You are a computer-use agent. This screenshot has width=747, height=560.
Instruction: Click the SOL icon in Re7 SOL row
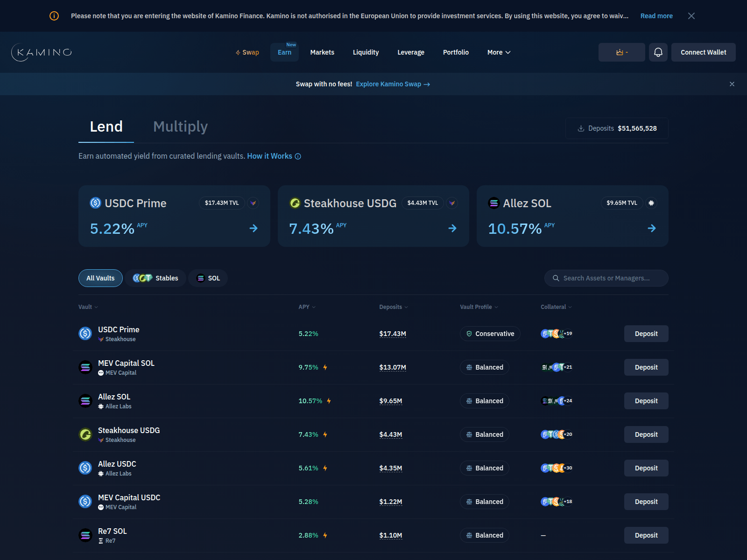(85, 535)
